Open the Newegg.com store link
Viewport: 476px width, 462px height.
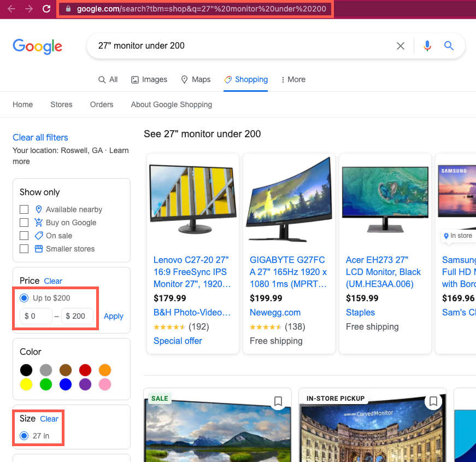pos(275,313)
